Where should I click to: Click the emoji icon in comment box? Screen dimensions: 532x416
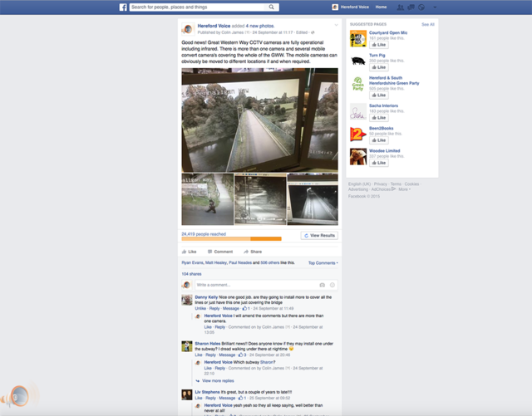pyautogui.click(x=332, y=285)
